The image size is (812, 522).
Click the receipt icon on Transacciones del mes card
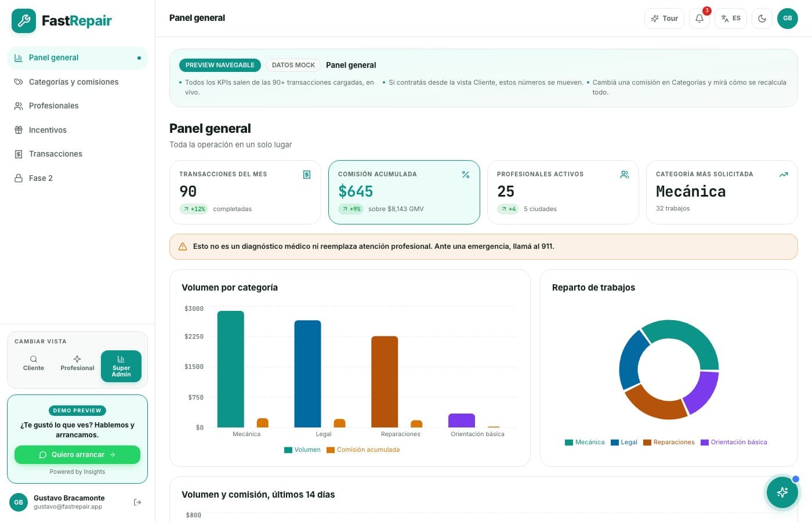pyautogui.click(x=307, y=175)
